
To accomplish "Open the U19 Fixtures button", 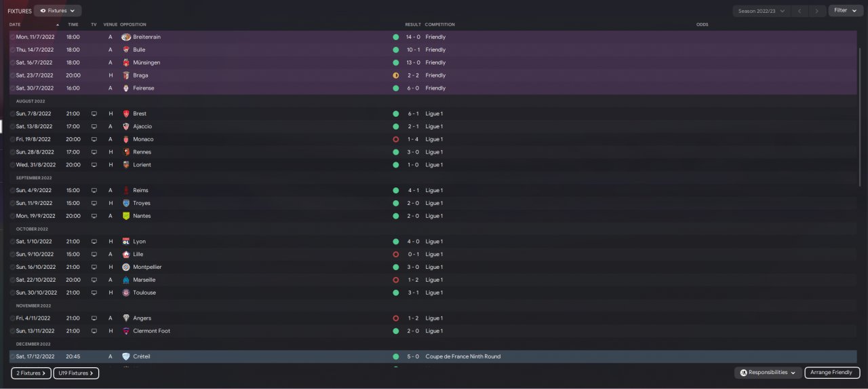I will point(76,373).
